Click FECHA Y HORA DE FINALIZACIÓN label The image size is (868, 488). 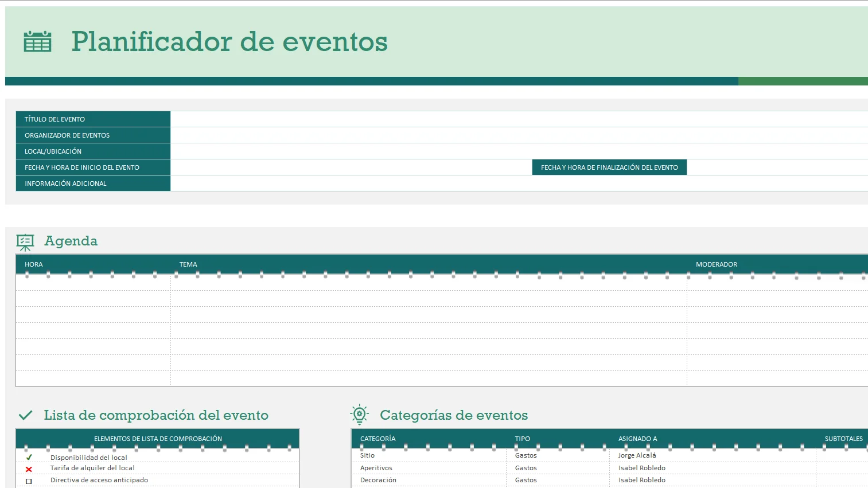[x=609, y=167]
